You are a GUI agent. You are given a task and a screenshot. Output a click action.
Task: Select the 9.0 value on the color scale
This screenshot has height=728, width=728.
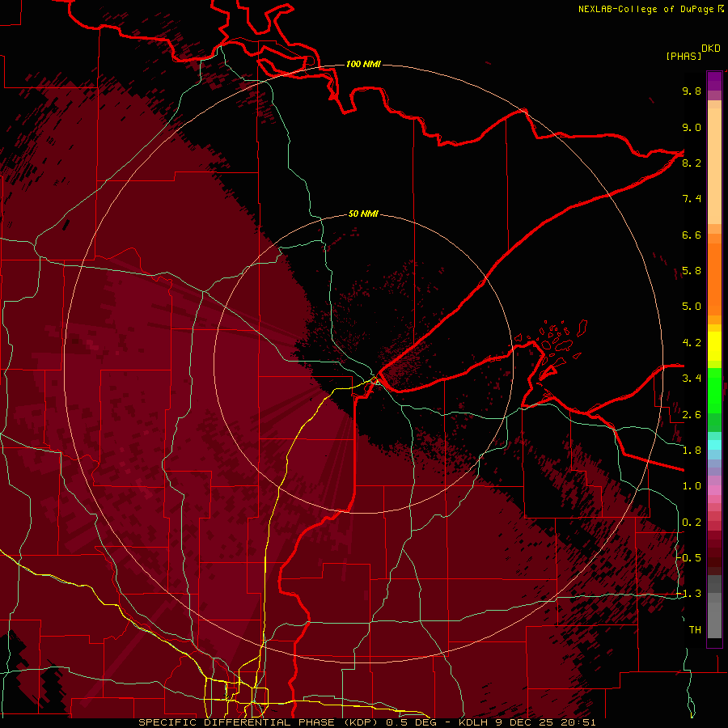pos(692,127)
